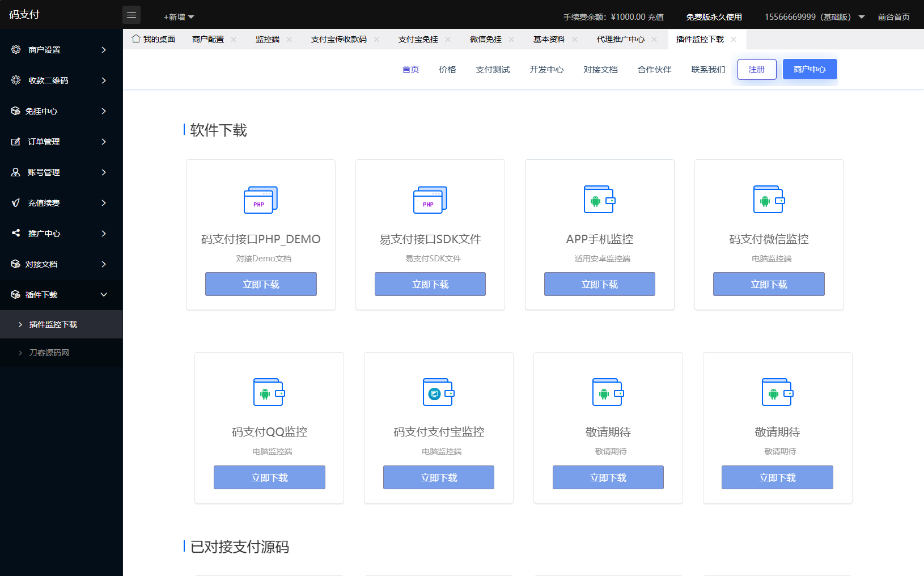The height and width of the screenshot is (576, 924).
Task: Click the 充值续费 sidebar icon
Action: (16, 202)
